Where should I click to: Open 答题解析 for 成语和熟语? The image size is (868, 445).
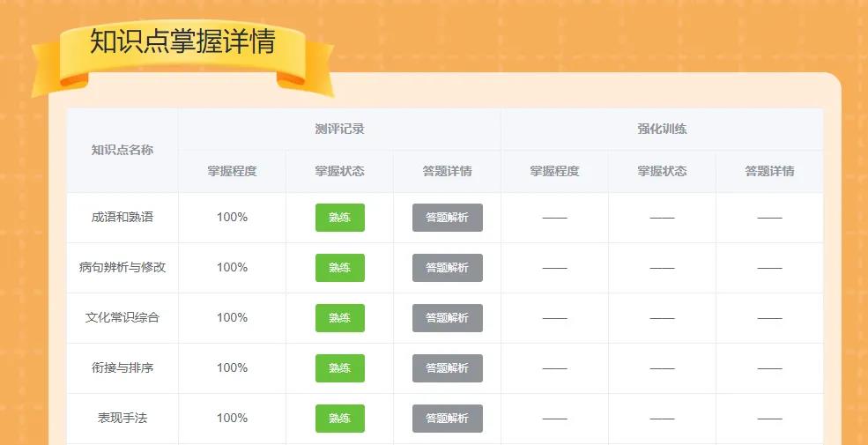447,218
